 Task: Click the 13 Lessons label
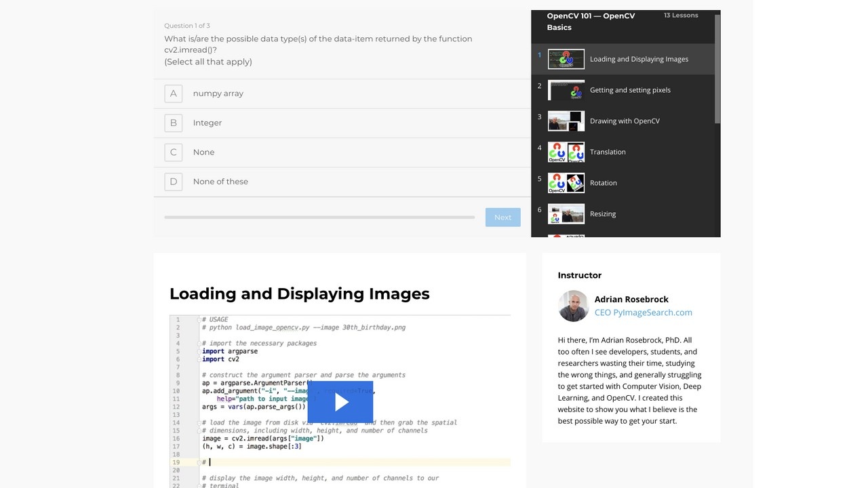(x=680, y=14)
